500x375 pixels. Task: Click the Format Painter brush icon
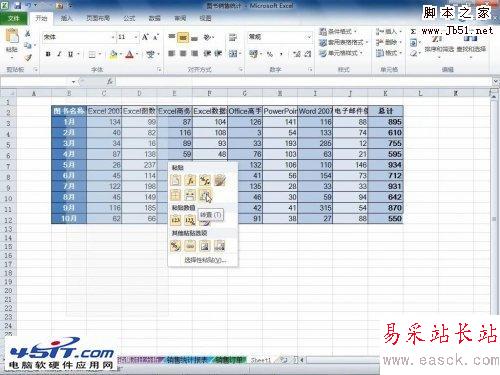(x=28, y=57)
